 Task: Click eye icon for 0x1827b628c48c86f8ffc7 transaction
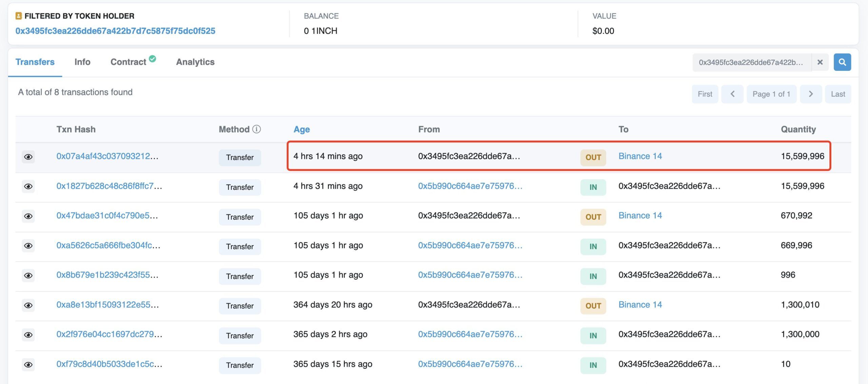pos(28,186)
